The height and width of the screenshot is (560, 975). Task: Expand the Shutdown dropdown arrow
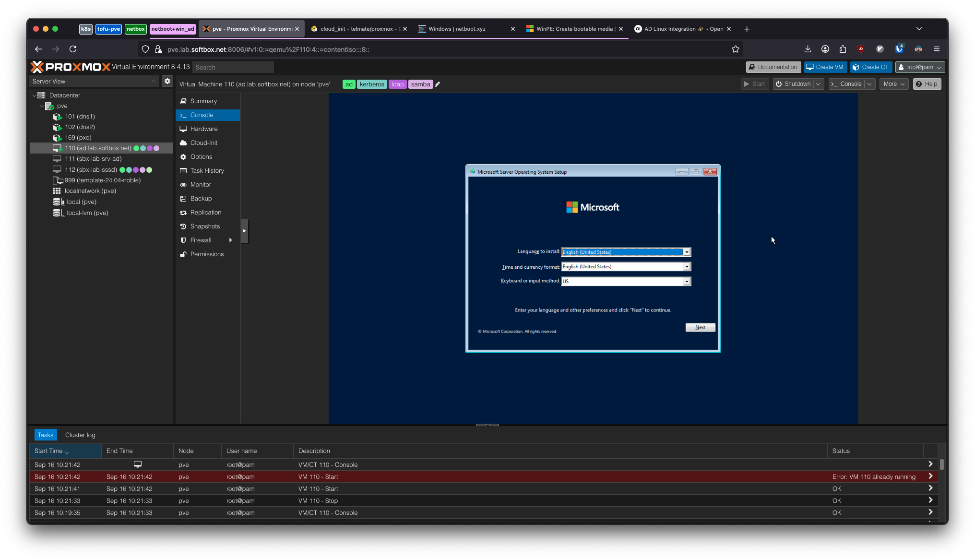point(819,83)
